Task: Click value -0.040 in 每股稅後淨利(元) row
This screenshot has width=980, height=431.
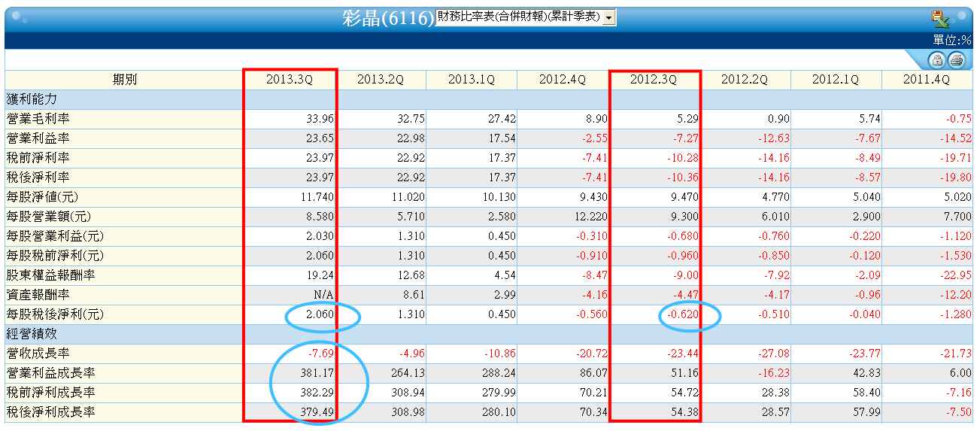Action: coord(864,314)
